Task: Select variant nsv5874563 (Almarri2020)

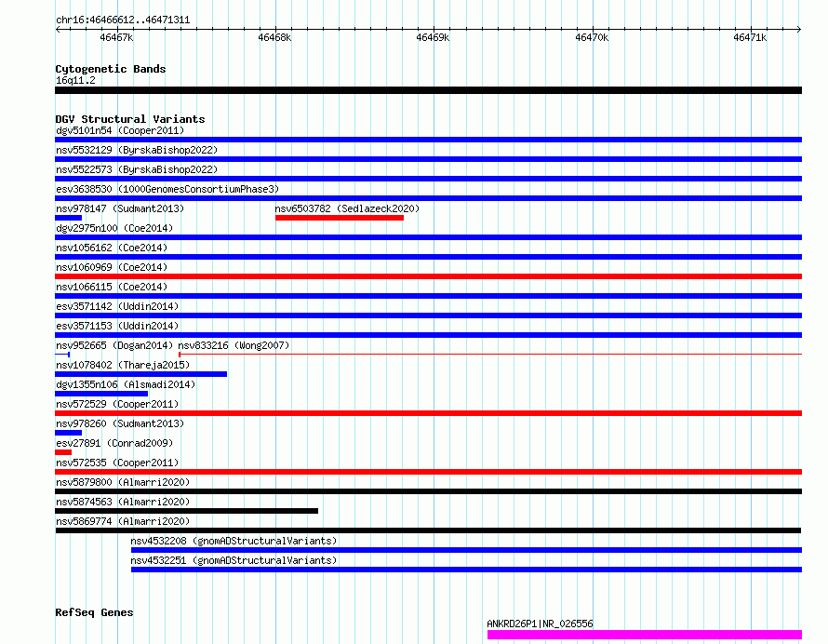Action: pyautogui.click(x=123, y=502)
